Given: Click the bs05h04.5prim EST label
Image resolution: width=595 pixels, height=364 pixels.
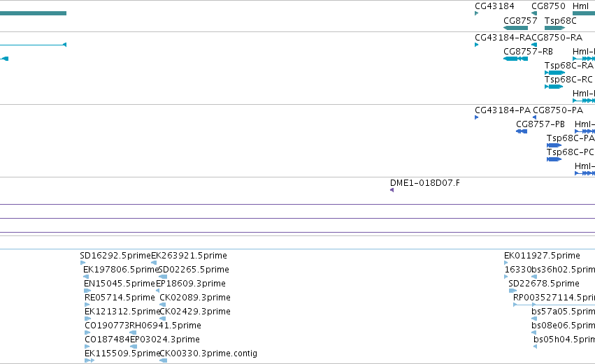Looking at the screenshot, I should 564,340.
